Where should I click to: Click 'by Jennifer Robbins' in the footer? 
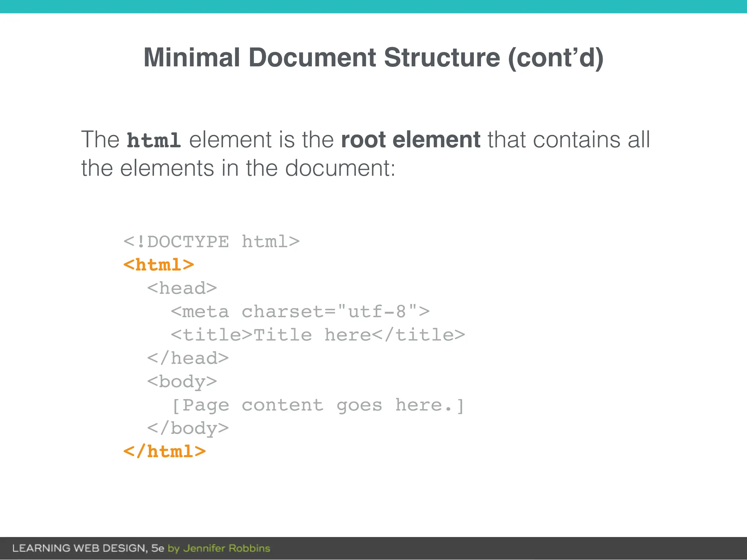(x=219, y=549)
